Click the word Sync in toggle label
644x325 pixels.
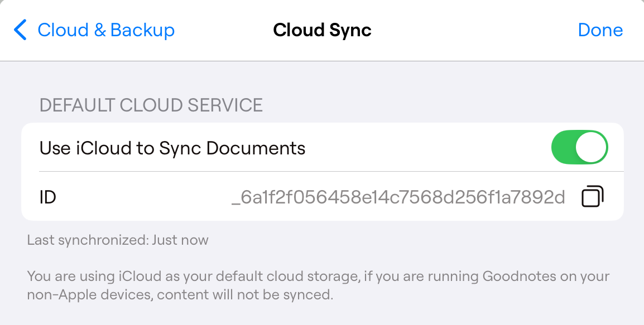(180, 149)
